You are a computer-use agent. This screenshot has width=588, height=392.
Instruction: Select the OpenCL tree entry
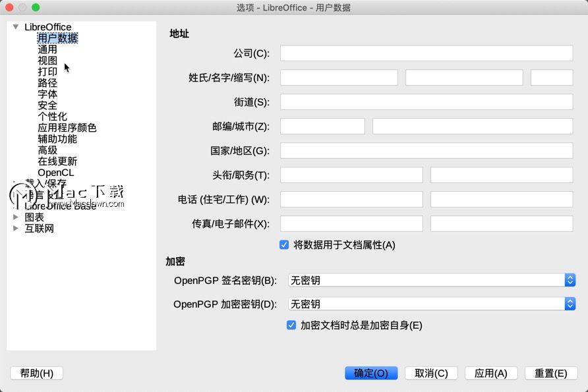56,173
